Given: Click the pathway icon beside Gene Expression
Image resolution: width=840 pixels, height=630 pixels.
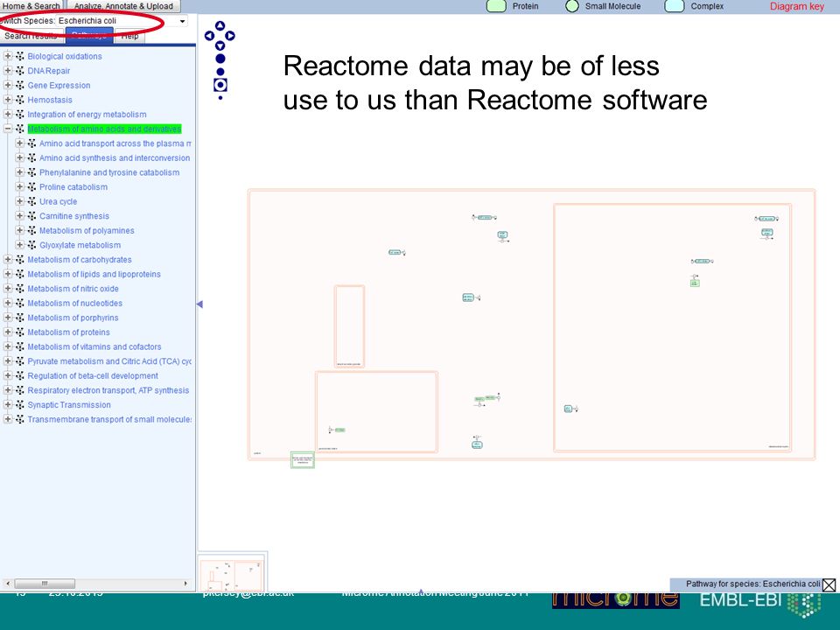Looking at the screenshot, I should 20,85.
